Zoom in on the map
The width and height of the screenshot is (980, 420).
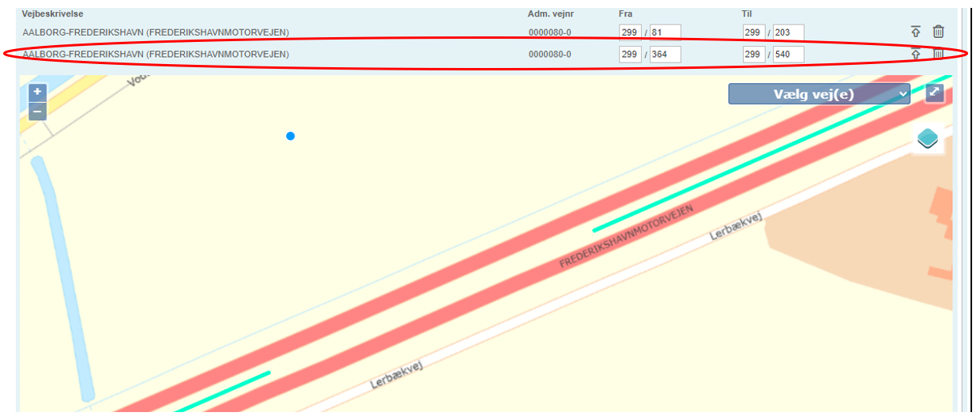tap(37, 92)
